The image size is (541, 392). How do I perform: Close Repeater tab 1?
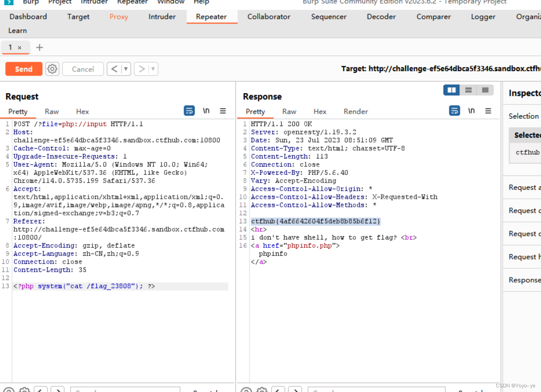pyautogui.click(x=20, y=47)
